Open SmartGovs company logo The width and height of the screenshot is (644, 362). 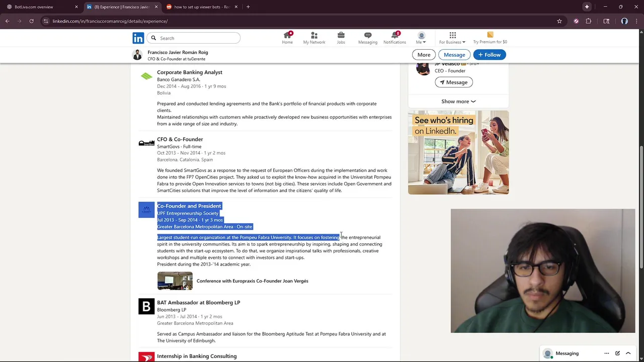click(146, 143)
